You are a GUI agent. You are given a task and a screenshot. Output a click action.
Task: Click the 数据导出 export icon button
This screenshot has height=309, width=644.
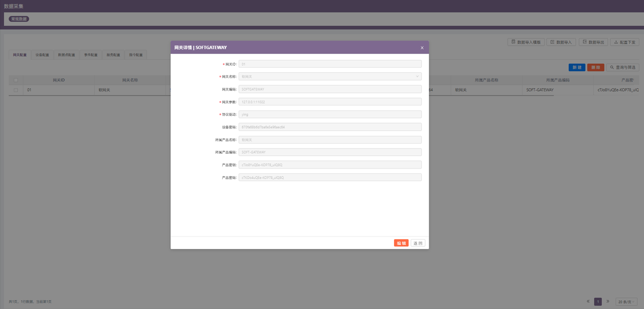coord(593,42)
